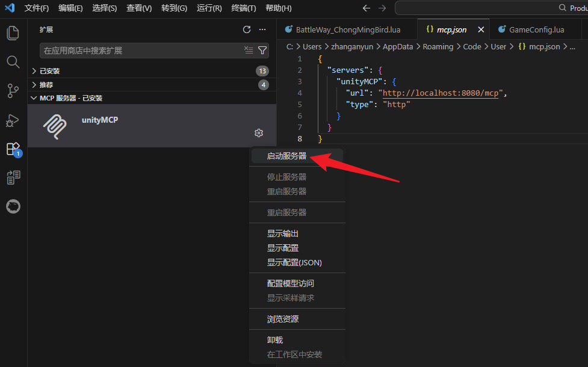Choose 启动服务器 from context menu
Viewport: 588px width, 367px height.
297,156
